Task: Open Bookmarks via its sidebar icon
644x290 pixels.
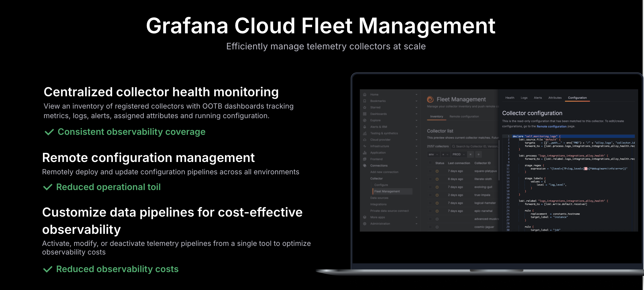Action: point(364,101)
